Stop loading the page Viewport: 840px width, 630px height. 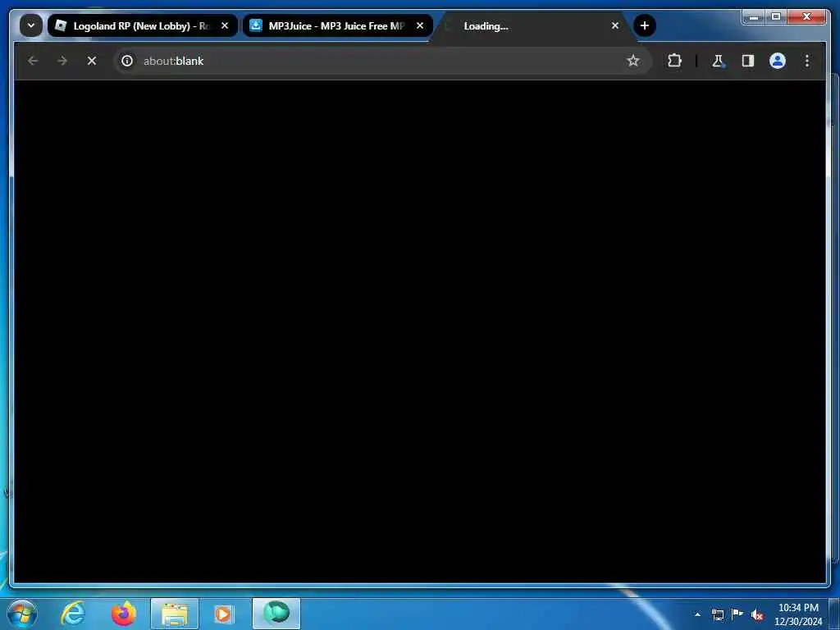point(92,61)
